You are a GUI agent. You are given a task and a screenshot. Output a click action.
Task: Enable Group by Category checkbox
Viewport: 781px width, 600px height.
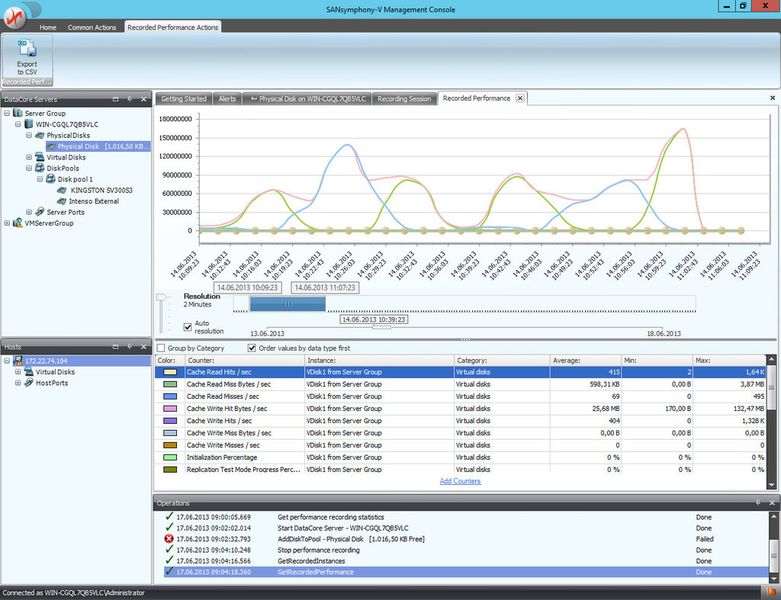tap(161, 348)
